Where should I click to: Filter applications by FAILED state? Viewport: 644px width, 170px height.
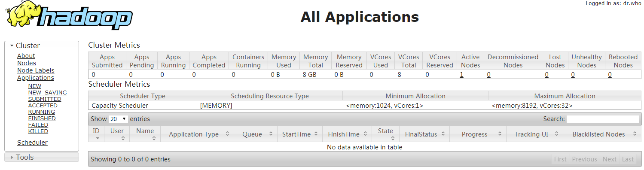(38, 124)
